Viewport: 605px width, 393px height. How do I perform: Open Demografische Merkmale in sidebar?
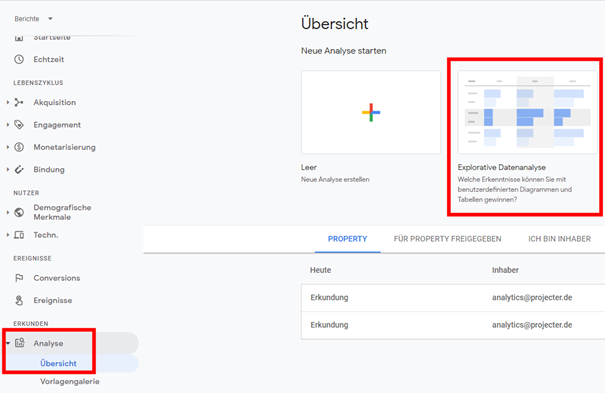tap(62, 212)
